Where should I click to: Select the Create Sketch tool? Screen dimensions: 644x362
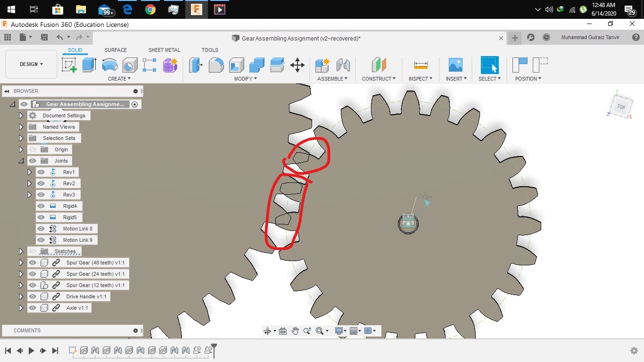70,65
